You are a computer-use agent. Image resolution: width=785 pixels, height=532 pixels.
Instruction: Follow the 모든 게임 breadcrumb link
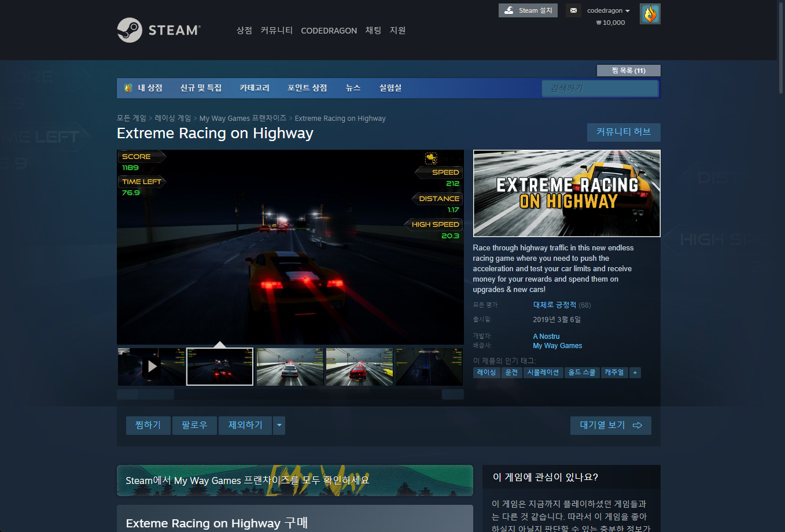coord(131,118)
